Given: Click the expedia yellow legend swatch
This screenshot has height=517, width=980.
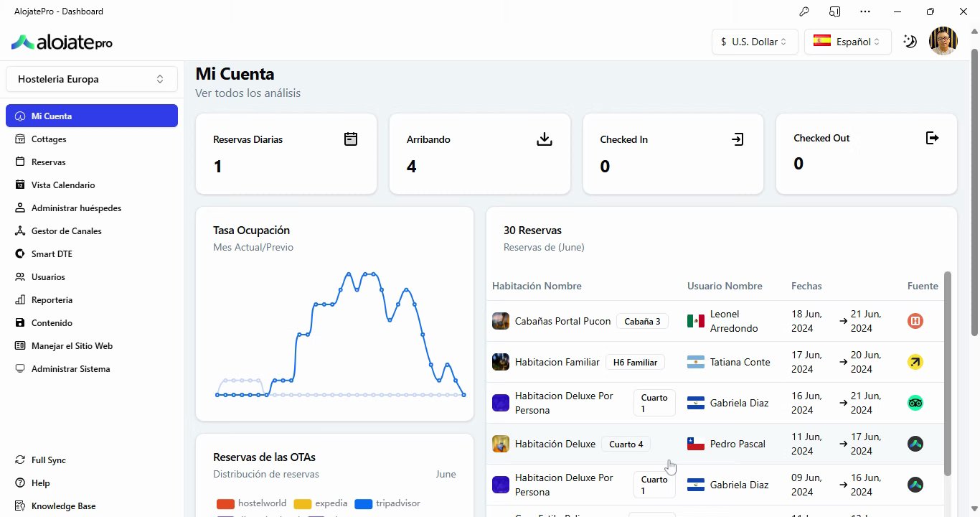Looking at the screenshot, I should point(302,504).
